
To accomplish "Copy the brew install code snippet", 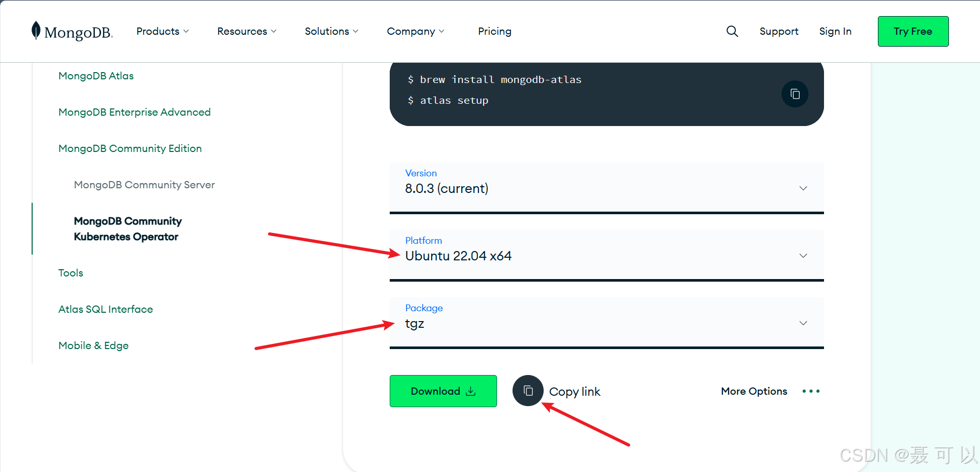I will click(794, 94).
